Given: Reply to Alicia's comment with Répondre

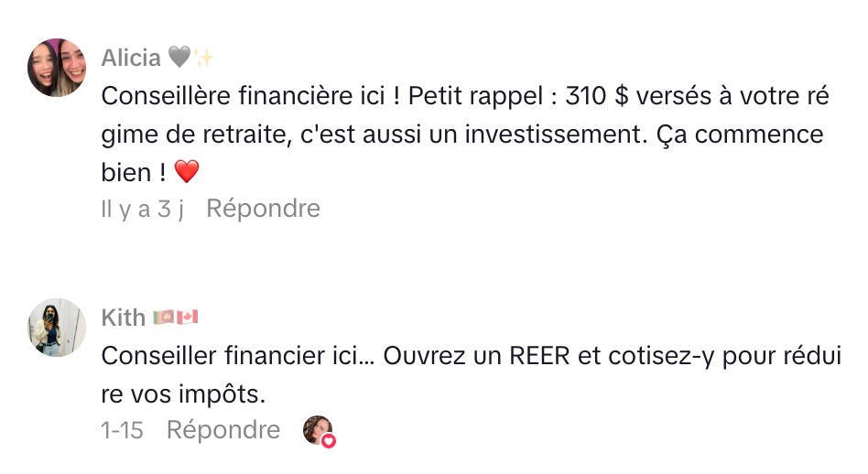Looking at the screenshot, I should coord(263,209).
